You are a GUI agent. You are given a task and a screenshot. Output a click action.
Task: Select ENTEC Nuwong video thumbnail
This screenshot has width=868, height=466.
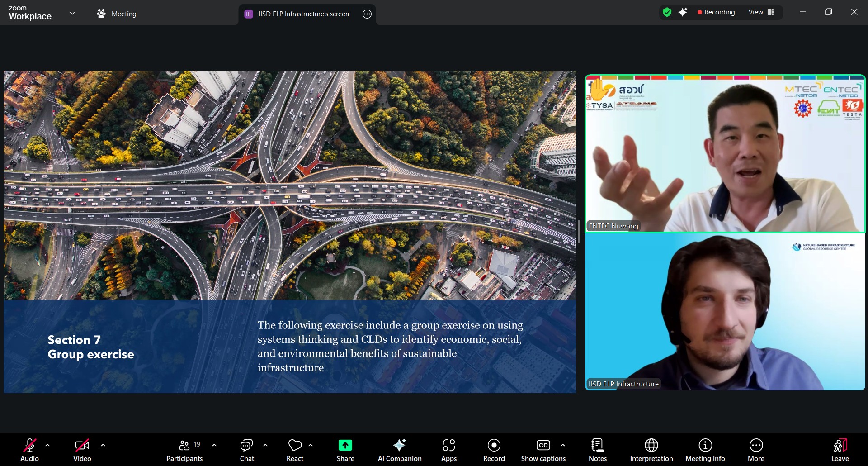[x=725, y=154]
